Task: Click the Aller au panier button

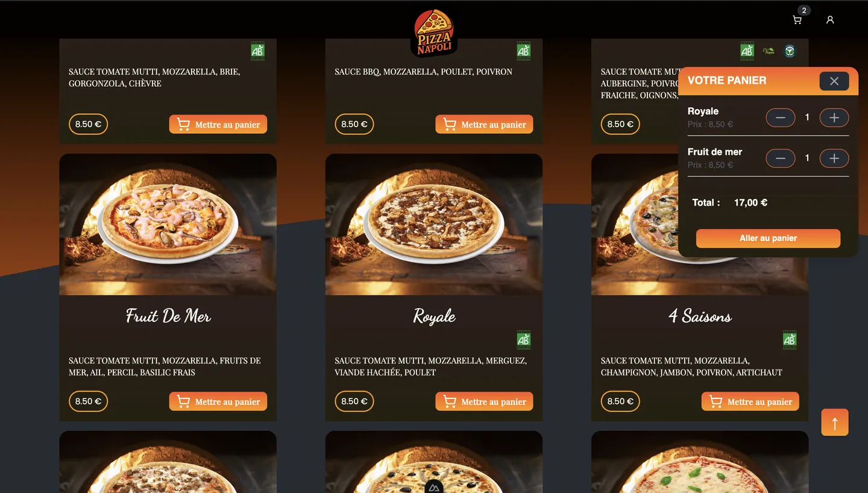Action: coord(768,238)
